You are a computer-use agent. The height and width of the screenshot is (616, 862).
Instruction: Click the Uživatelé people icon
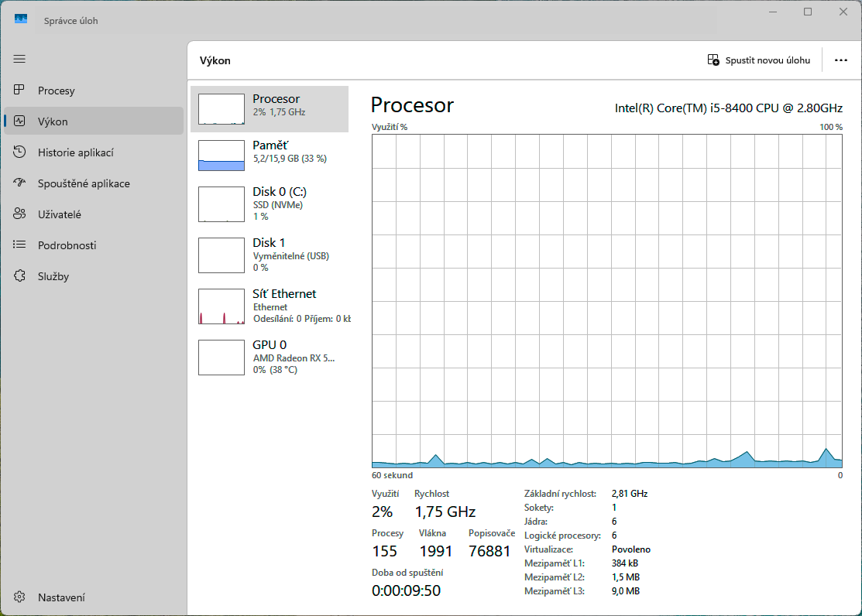point(20,214)
